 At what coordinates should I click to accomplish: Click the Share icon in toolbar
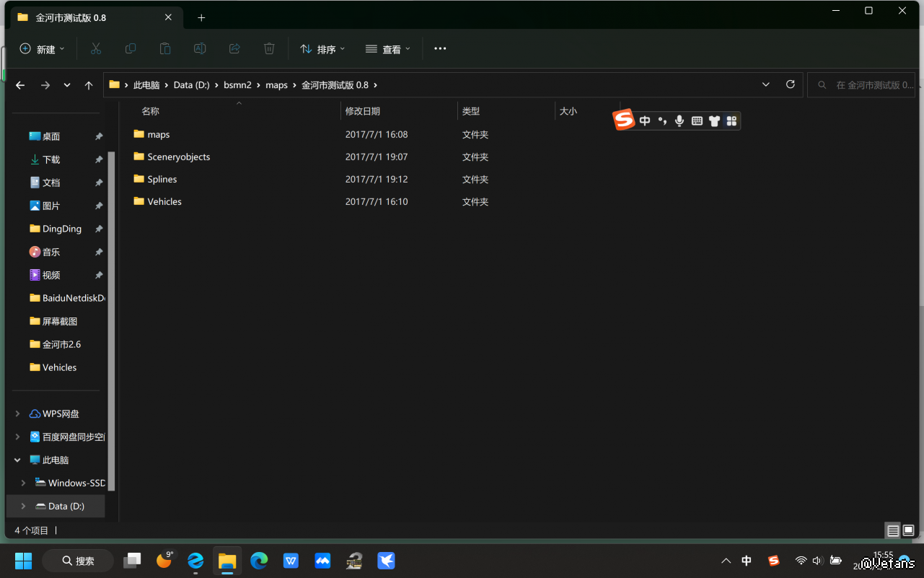point(234,48)
